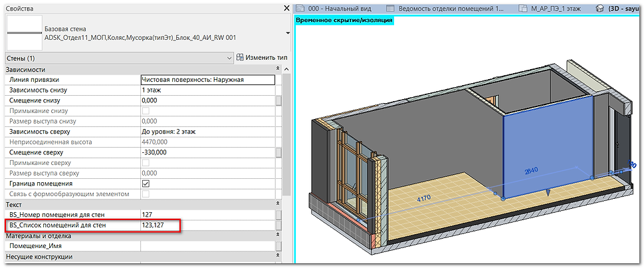644x268 pixels.
Task: Click Связь с формообразующим элементом checkbox
Action: click(x=146, y=194)
